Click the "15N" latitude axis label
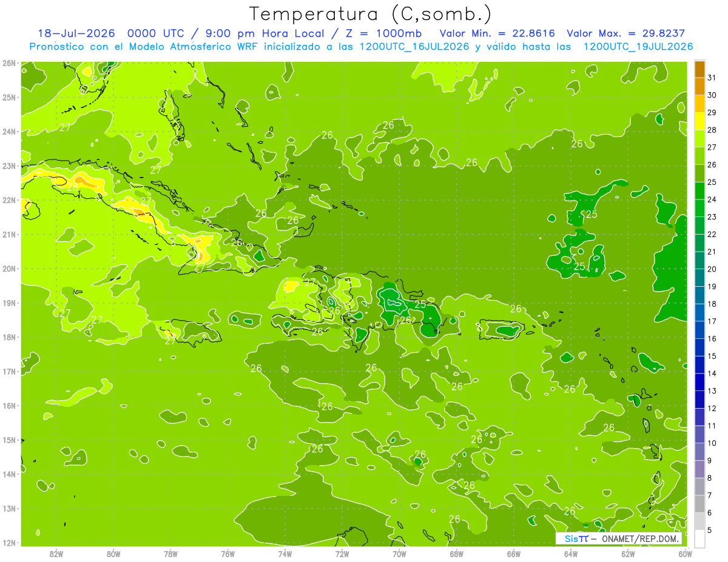The width and height of the screenshot is (728, 562). (8, 440)
